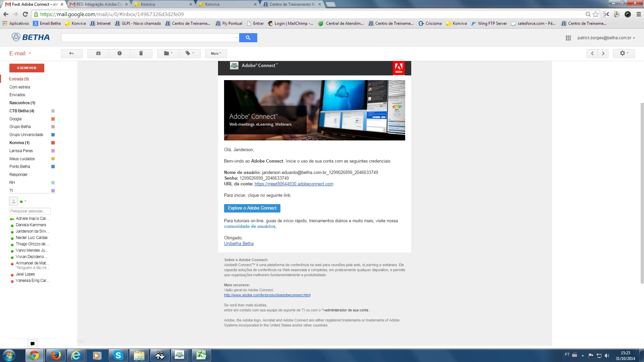The width and height of the screenshot is (644, 362).
Task: Expand the Mais menu button
Action: tap(216, 54)
